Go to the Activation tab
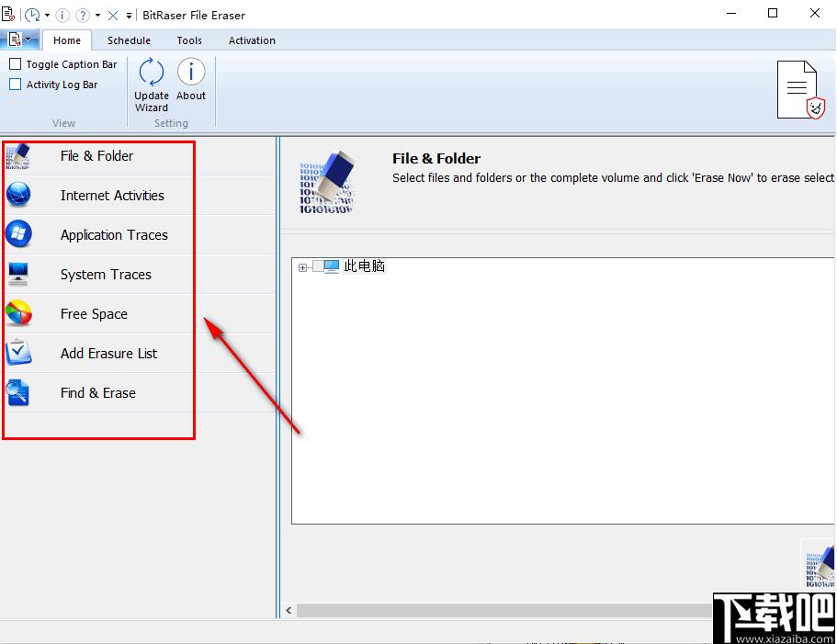The width and height of the screenshot is (837, 644). click(x=252, y=40)
